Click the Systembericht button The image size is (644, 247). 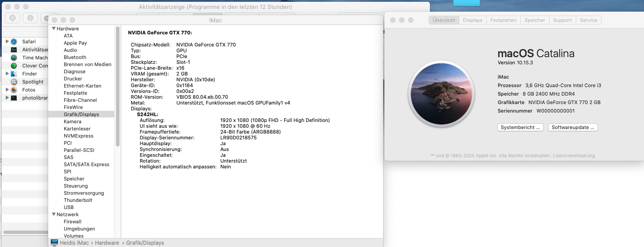520,127
